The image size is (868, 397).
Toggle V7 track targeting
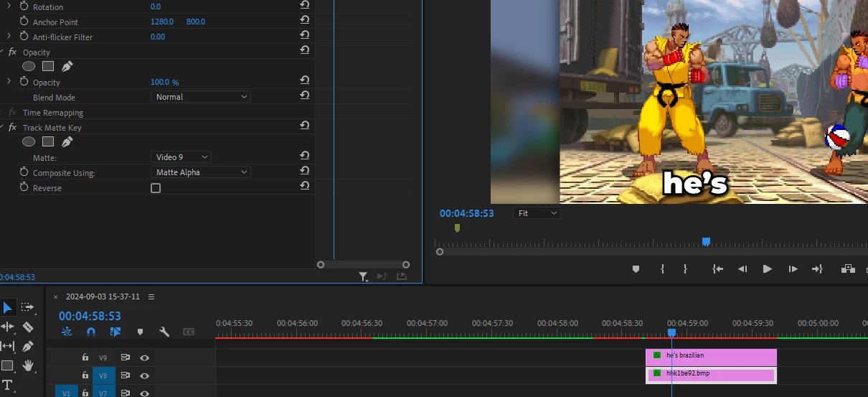pyautogui.click(x=103, y=392)
